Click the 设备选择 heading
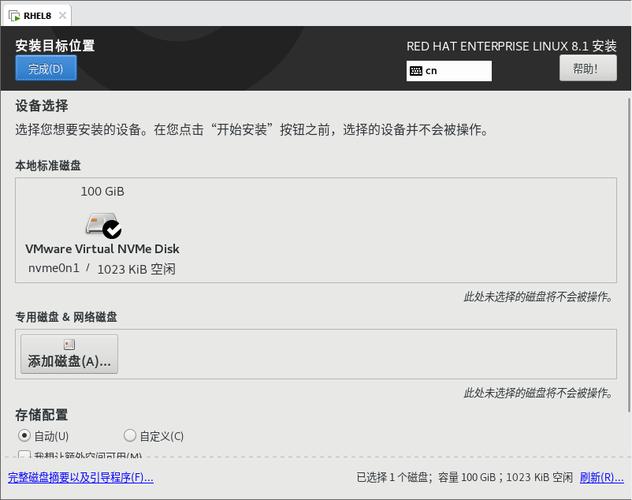Viewport: 632px width, 500px height. pos(42,106)
